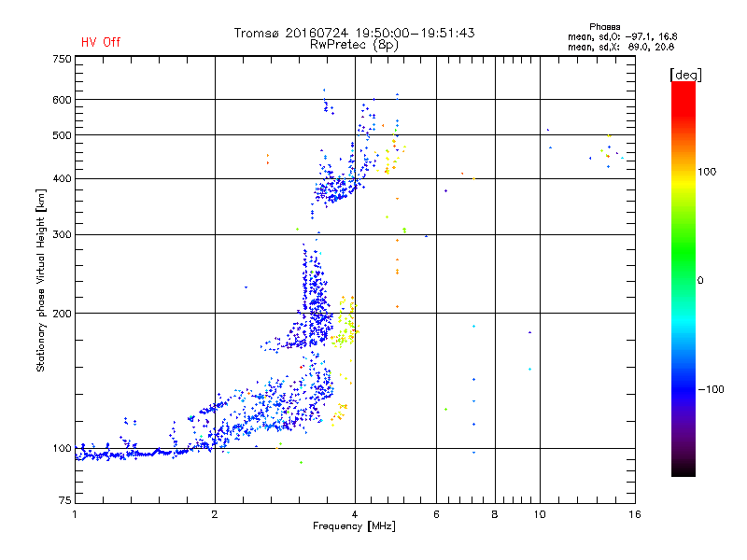747x560 pixels.
Task: Click the y-axis label "300"
Action: tap(62, 235)
